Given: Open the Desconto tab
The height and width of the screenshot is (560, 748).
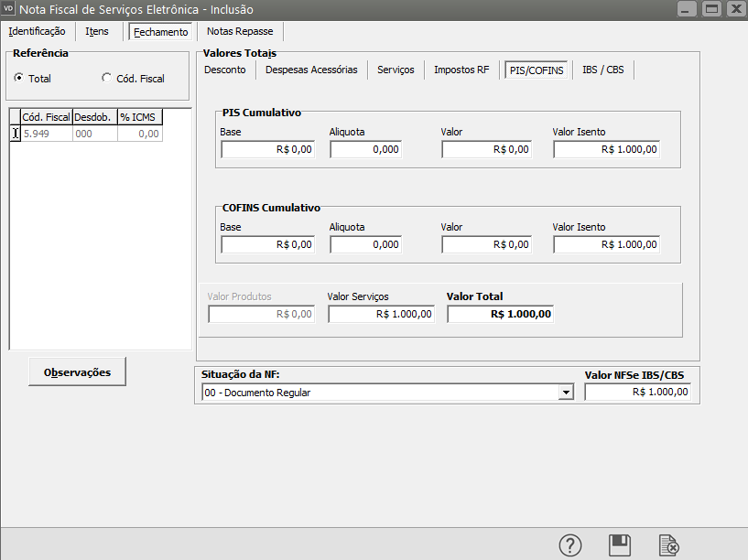Looking at the screenshot, I should pyautogui.click(x=225, y=70).
